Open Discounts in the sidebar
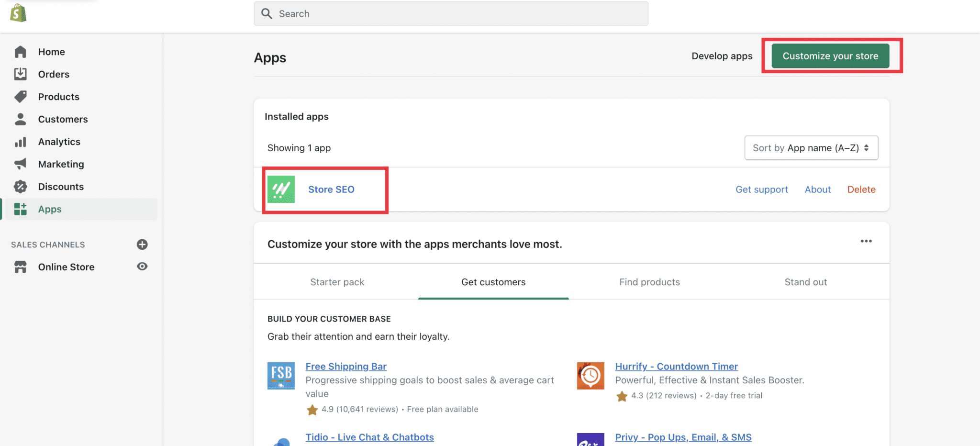 tap(61, 187)
